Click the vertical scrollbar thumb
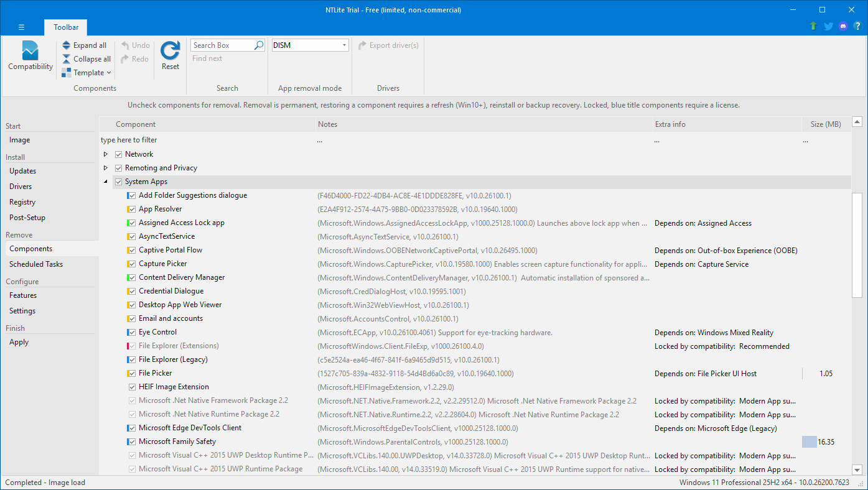 pos(857,244)
